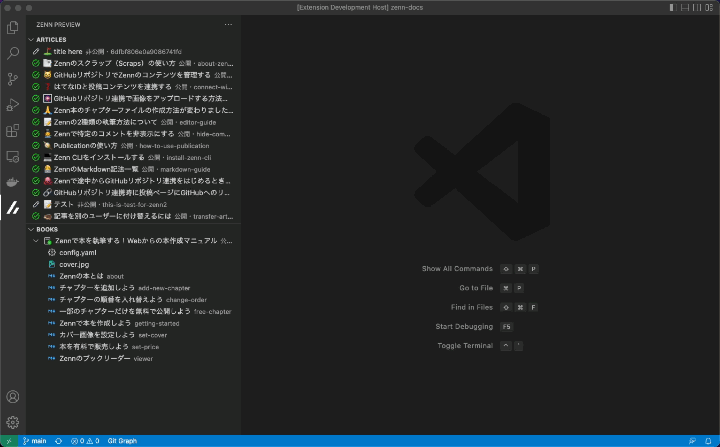
Task: Toggle secondary side bar layout icon
Action: [697, 7]
